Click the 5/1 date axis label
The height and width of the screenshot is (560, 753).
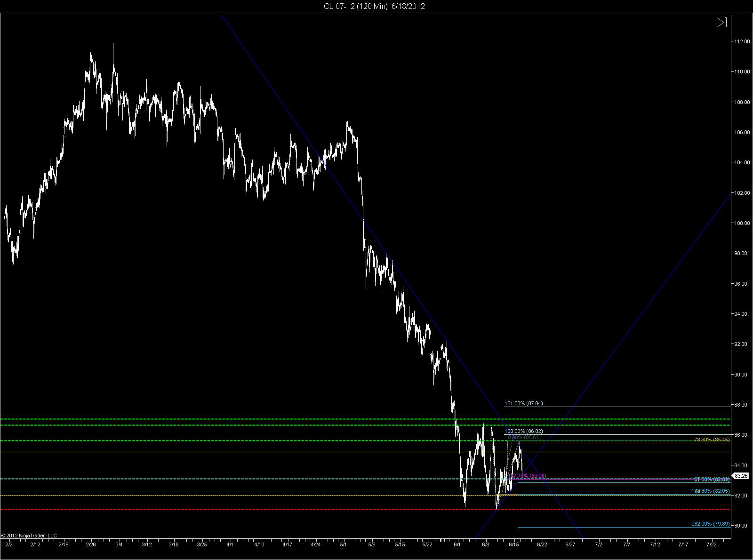[344, 544]
